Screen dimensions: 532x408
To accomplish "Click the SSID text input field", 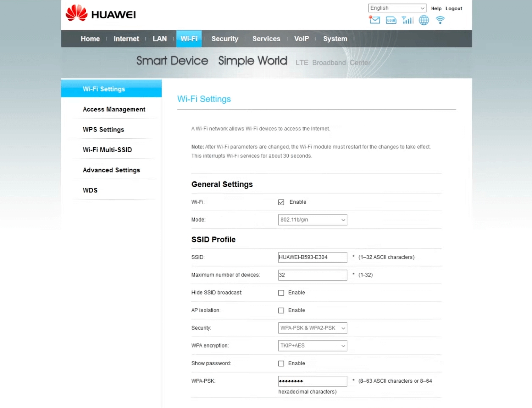I will [312, 257].
